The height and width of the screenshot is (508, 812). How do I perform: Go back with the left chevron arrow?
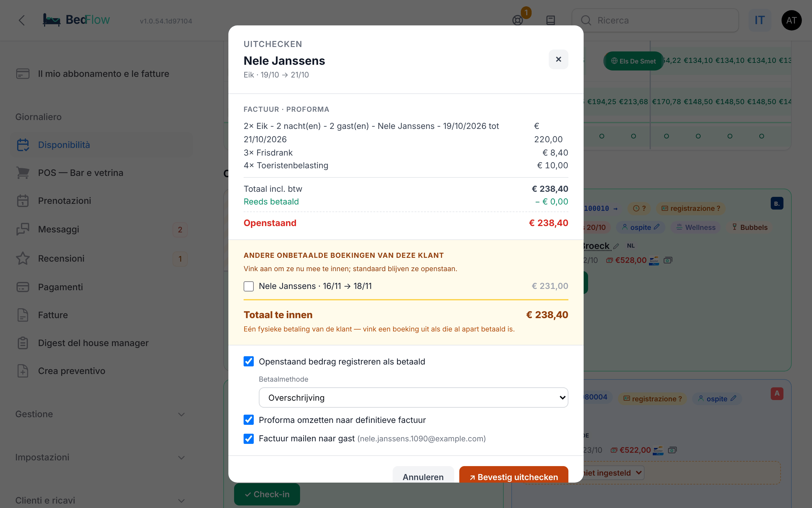click(22, 20)
